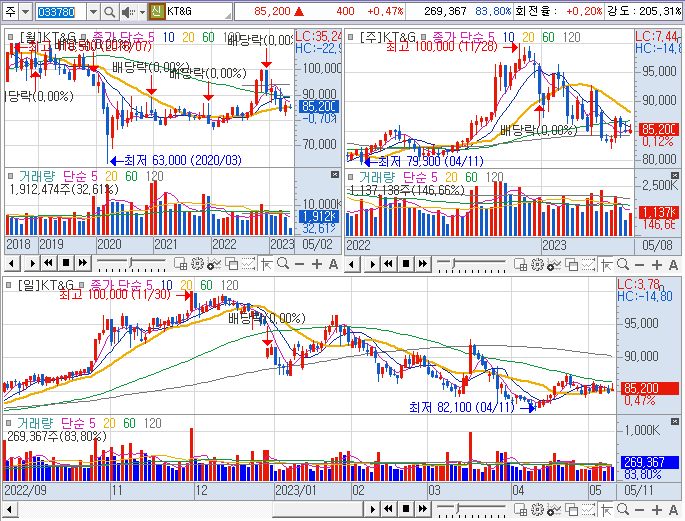The height and width of the screenshot is (521, 685).
Task: Click daily chart A text icon
Action: pos(673,510)
